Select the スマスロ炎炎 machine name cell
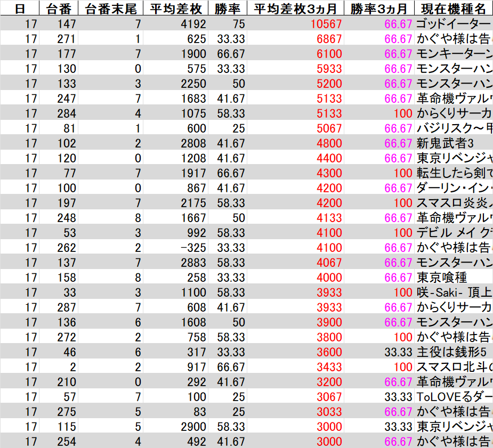This screenshot has width=493, height=448. pyautogui.click(x=454, y=203)
